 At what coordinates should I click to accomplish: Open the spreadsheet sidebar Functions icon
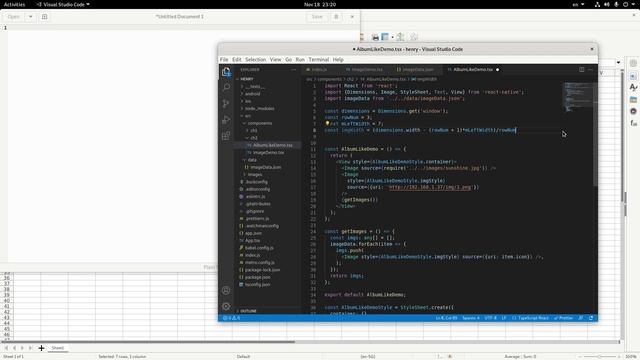click(x=633, y=123)
